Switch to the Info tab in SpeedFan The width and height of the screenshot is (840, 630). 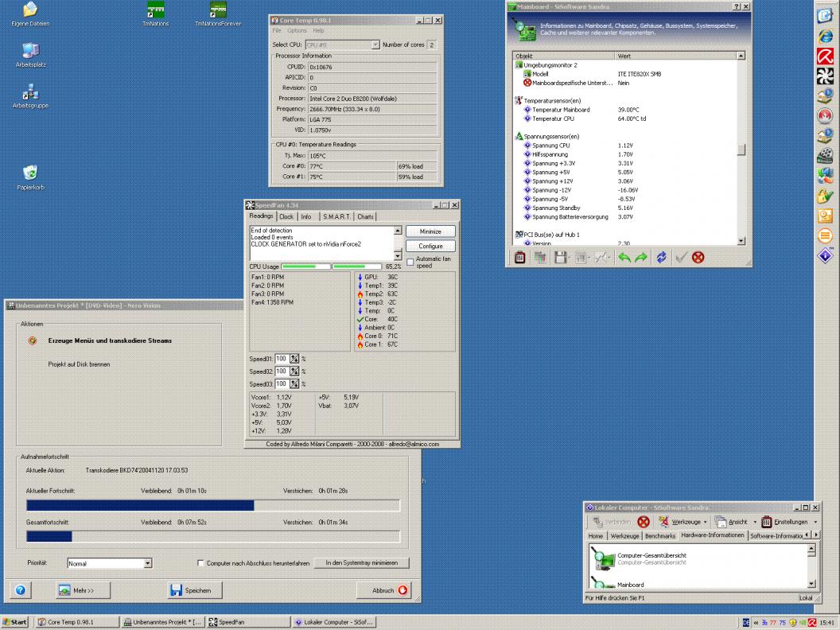(x=306, y=217)
